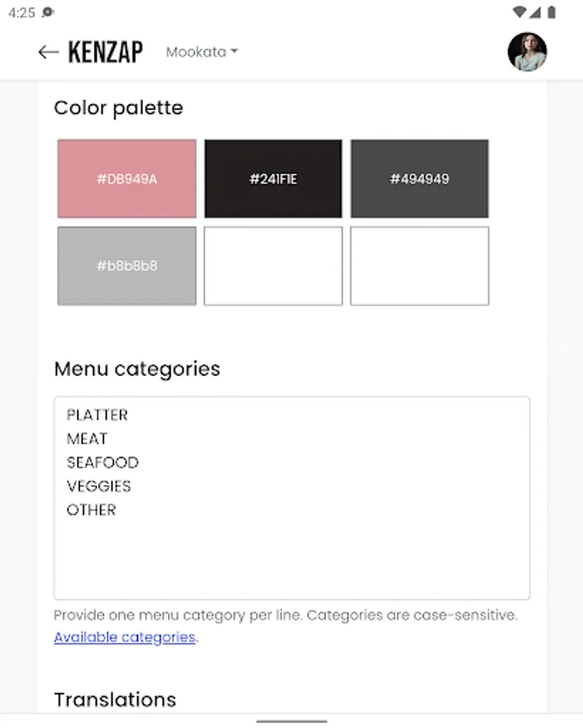Viewport: 583px width, 728px height.
Task: Open the Available categories link
Action: 125,637
